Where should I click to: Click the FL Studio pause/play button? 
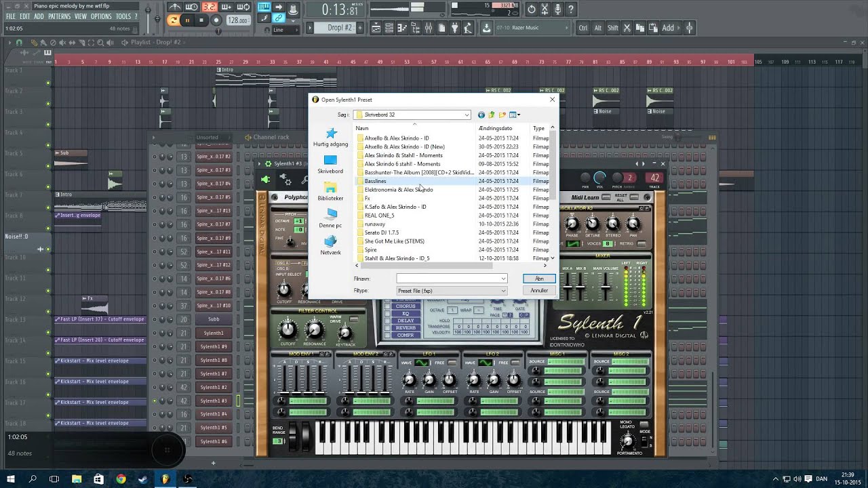click(x=187, y=20)
